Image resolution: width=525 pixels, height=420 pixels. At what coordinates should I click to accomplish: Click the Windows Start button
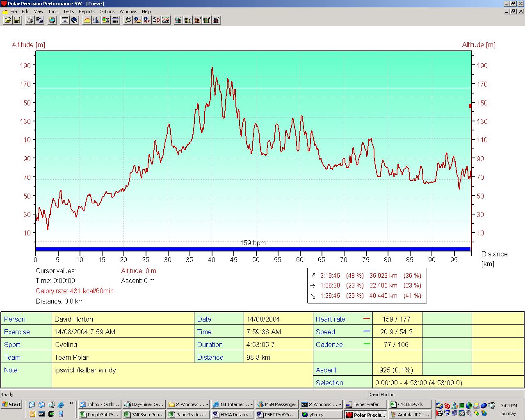tap(12, 404)
